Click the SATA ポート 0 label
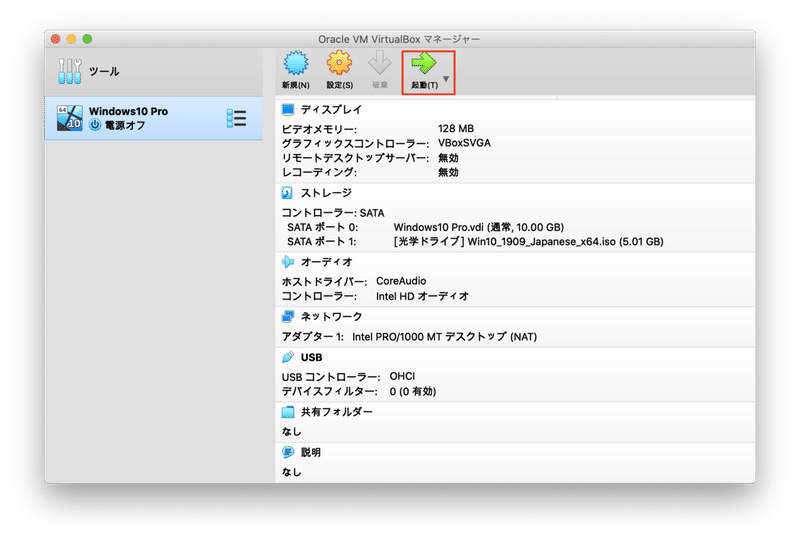Screen dimensions: 800x542 (x=322, y=227)
